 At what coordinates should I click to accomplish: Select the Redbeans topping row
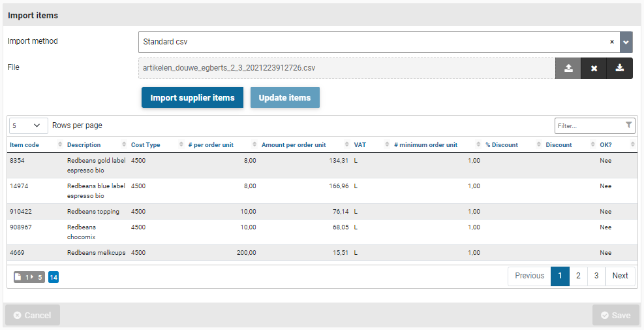click(93, 212)
